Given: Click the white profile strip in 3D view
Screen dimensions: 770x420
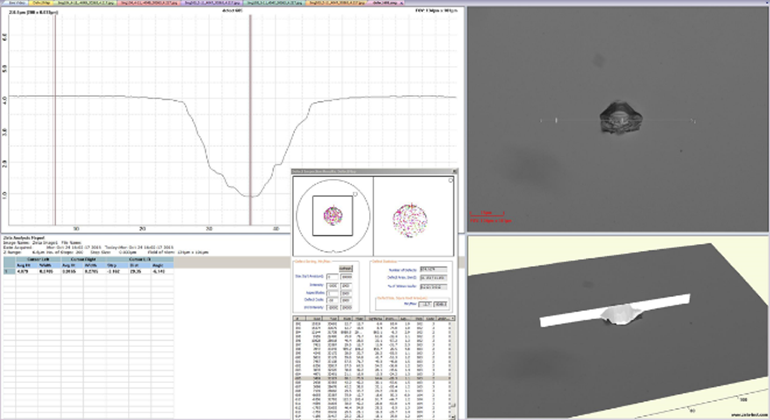Looking at the screenshot, I should click(615, 311).
